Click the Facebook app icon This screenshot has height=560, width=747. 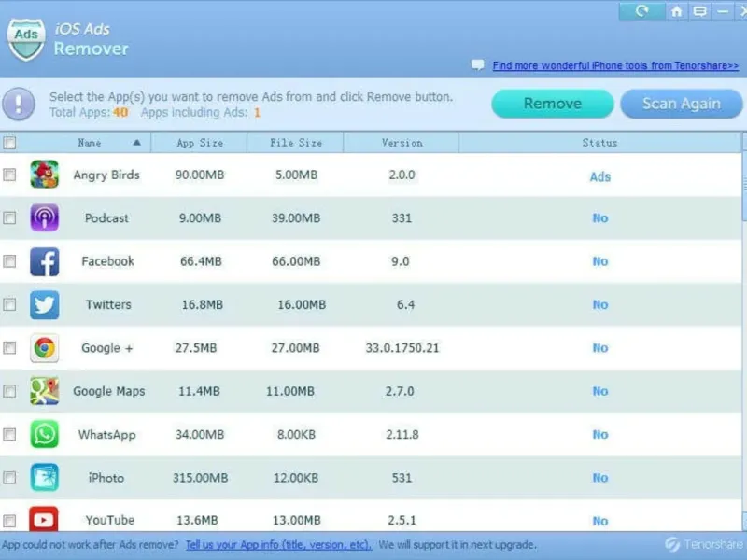pyautogui.click(x=44, y=261)
